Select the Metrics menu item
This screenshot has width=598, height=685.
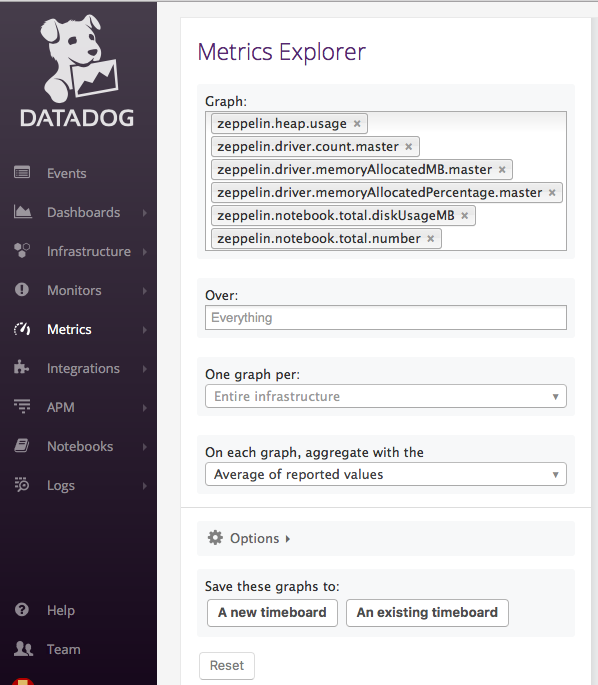coord(69,329)
